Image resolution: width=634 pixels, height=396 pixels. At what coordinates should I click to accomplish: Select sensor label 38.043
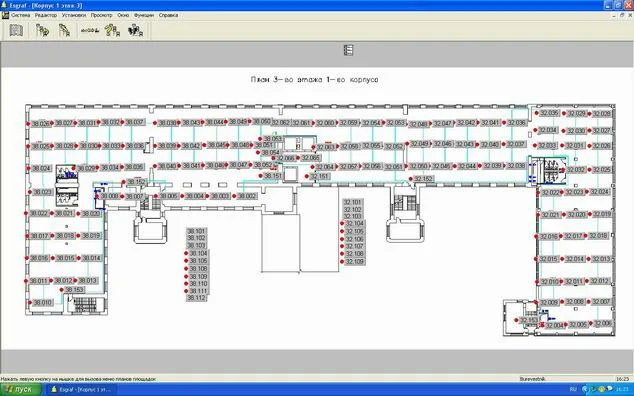click(191, 122)
